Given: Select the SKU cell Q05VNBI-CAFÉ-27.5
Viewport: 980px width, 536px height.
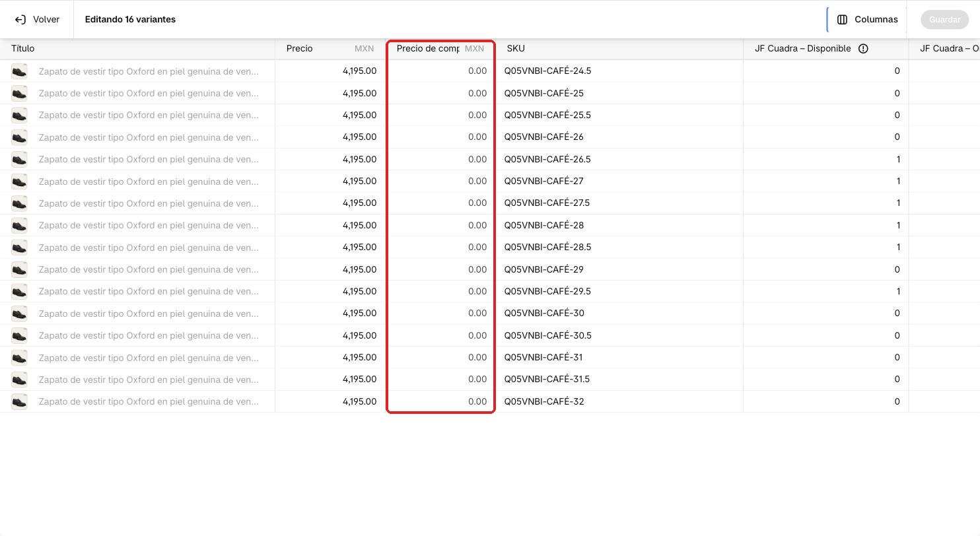Looking at the screenshot, I should [619, 203].
